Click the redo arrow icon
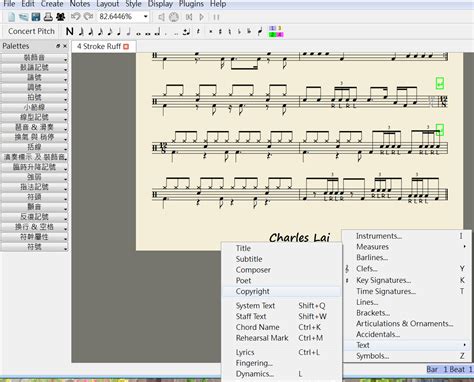 (88, 17)
